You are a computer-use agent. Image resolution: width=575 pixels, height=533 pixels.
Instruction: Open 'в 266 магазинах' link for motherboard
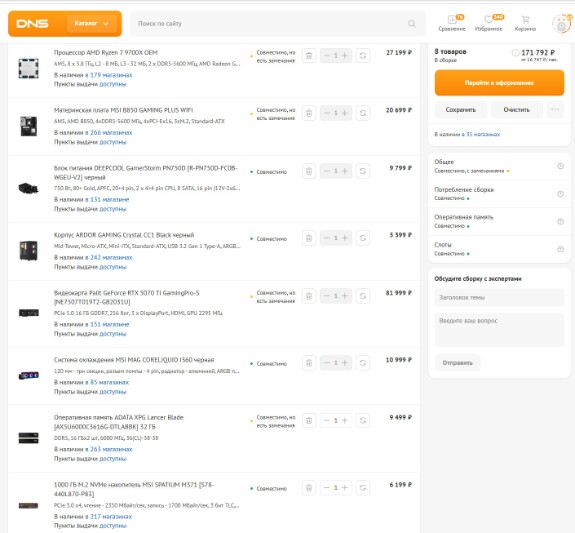109,133
